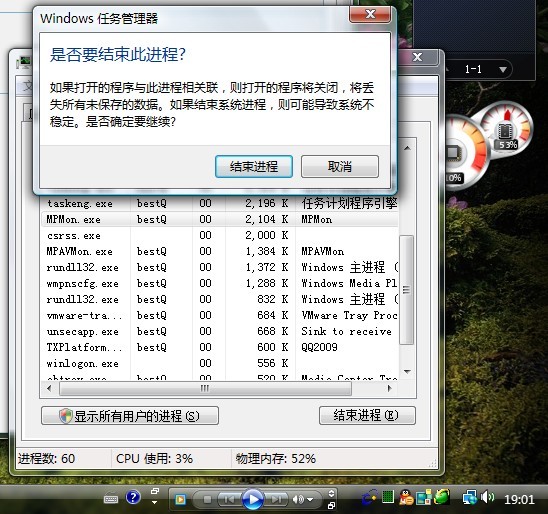Click the horizontal scrollbar thumb
This screenshot has width=548, height=514.
[205, 389]
